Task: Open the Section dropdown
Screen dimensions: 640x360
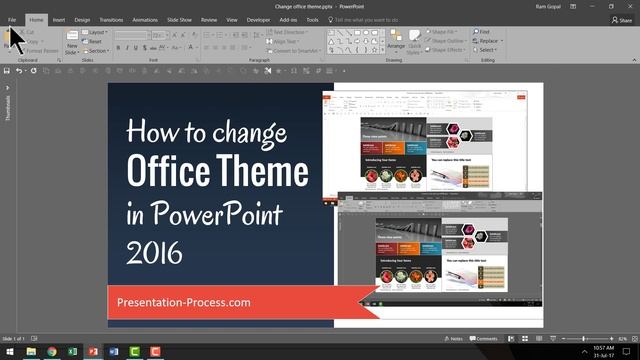Action: click(x=96, y=51)
